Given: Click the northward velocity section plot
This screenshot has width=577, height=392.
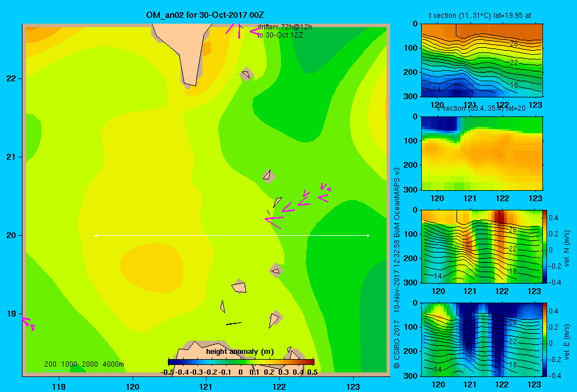Looking at the screenshot, I should (482, 246).
